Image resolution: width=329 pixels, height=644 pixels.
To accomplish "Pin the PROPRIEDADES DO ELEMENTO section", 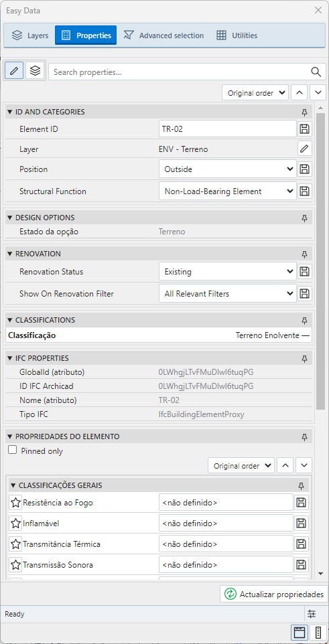I will 304,436.
